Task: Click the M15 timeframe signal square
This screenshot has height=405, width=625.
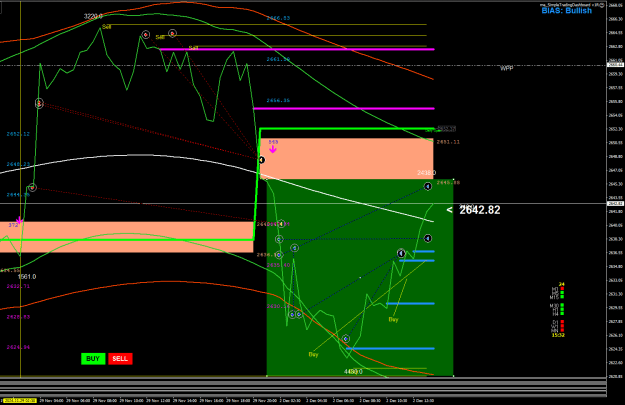Action: pyautogui.click(x=562, y=297)
